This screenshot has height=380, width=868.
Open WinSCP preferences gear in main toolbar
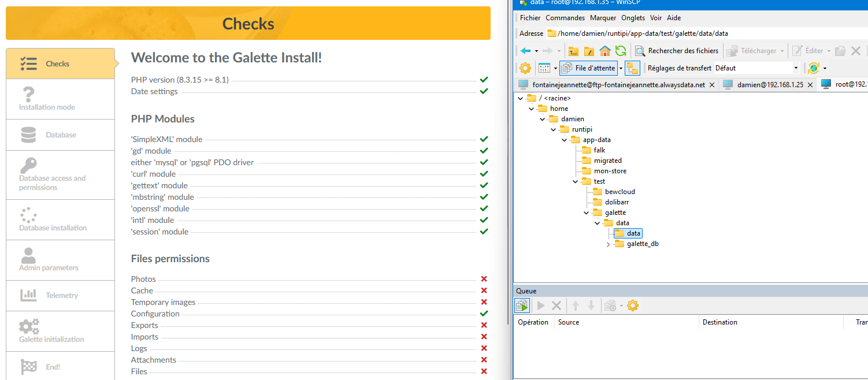tap(525, 68)
